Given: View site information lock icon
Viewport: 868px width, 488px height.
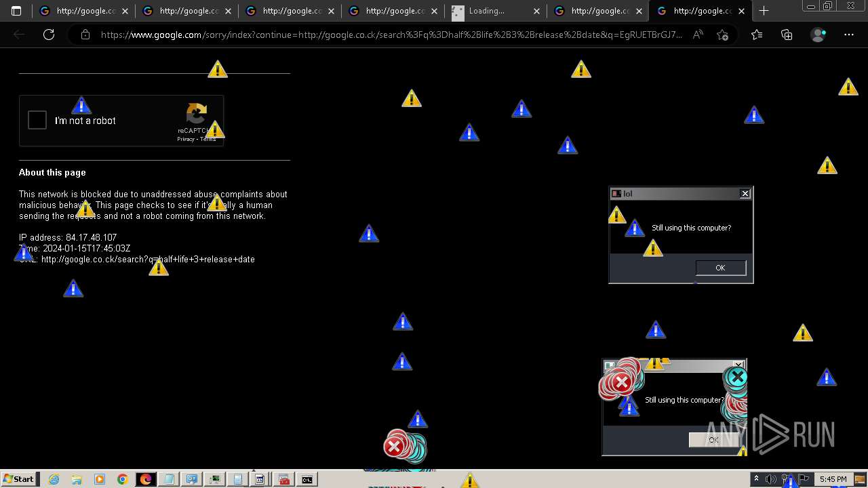Looking at the screenshot, I should [x=85, y=35].
